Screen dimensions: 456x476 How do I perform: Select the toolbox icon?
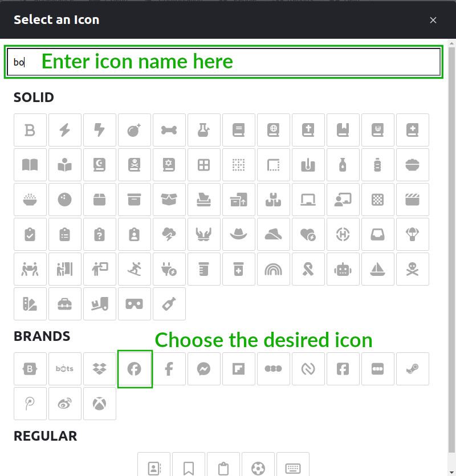[x=65, y=304]
